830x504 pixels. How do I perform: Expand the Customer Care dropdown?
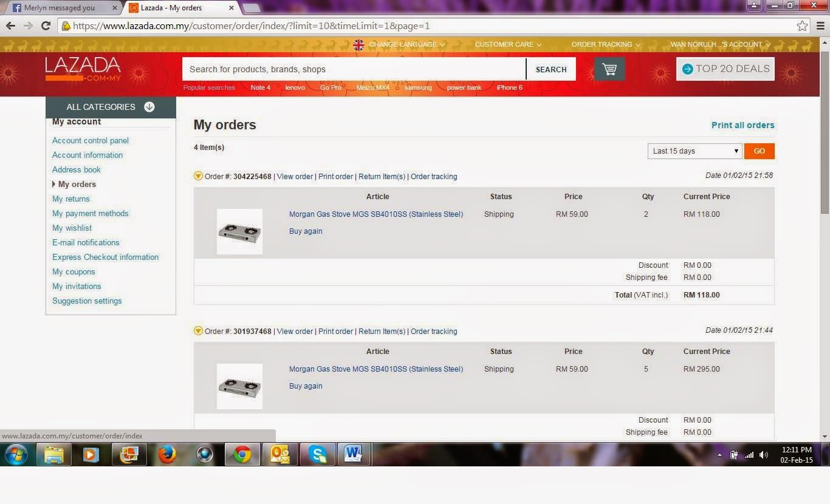pos(508,44)
